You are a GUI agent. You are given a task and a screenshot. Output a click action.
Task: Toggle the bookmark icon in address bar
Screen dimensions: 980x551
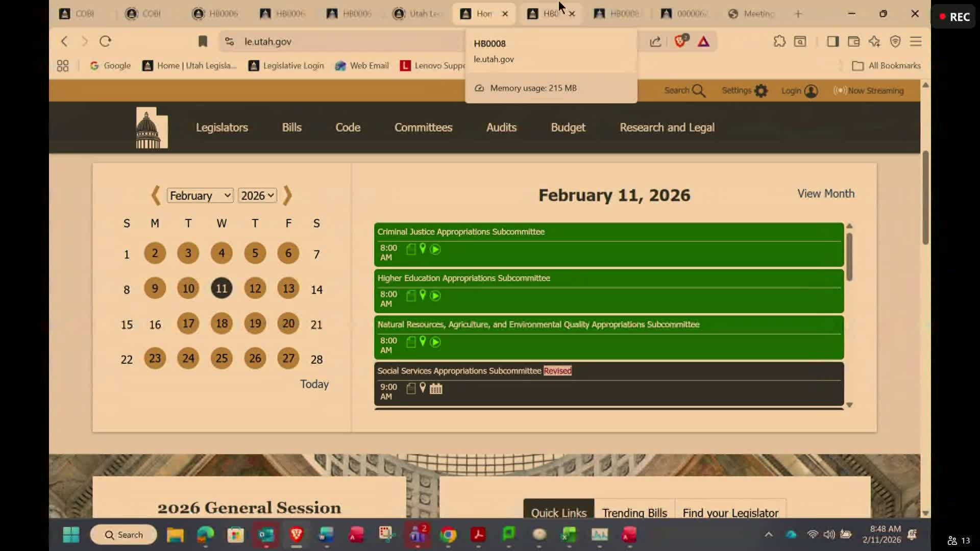point(203,41)
